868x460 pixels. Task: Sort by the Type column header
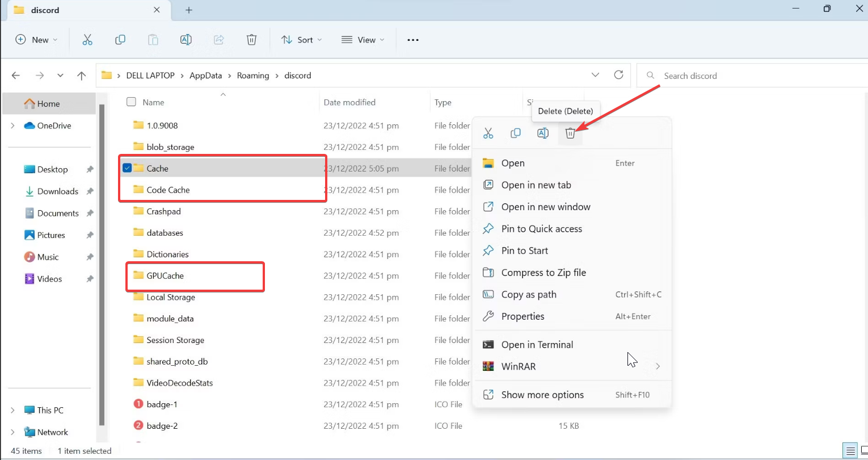coord(443,102)
